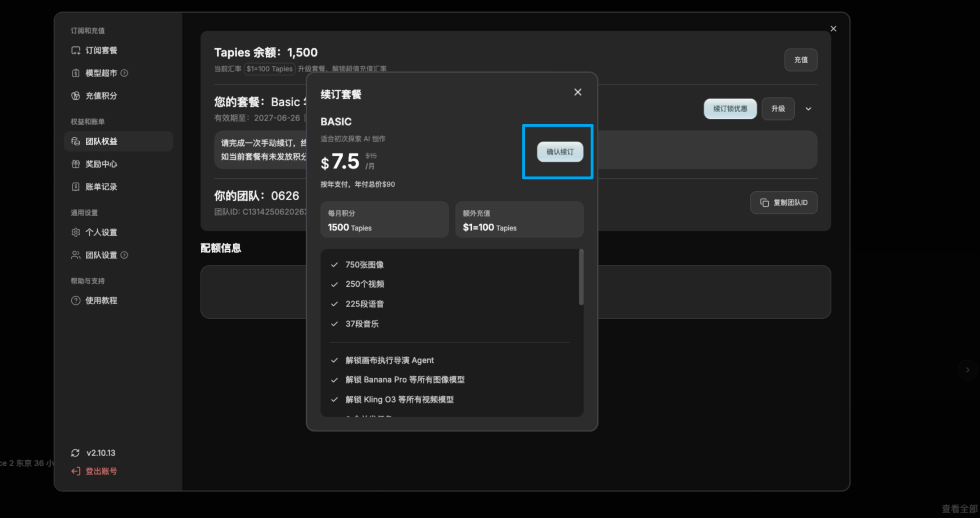Click the refresh icon beside v2.10.13

pos(75,453)
